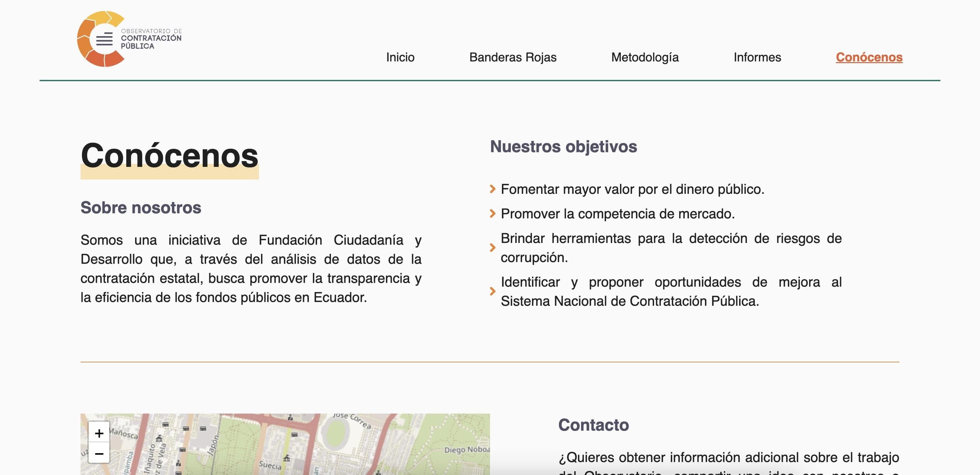The width and height of the screenshot is (980, 475).
Task: Click the 'Nuestros objetivos' heading
Action: point(563,147)
